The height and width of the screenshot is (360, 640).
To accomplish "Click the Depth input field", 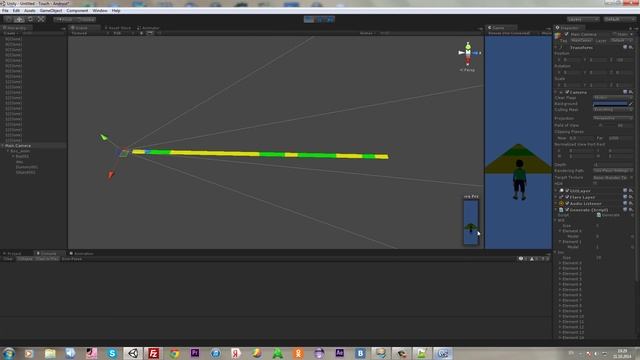I will (x=613, y=164).
